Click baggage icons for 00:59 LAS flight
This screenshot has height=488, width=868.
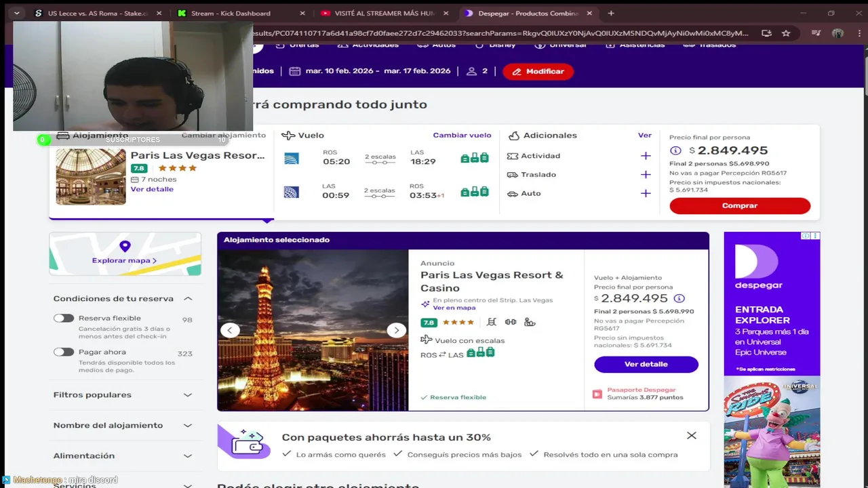[x=475, y=192]
